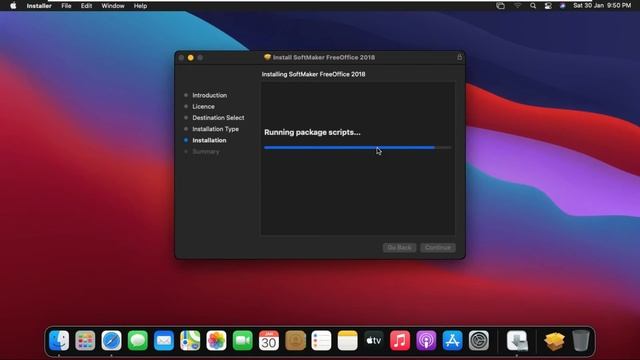Click the Siri icon in menu bar
This screenshot has height=360, width=640.
(x=563, y=6)
